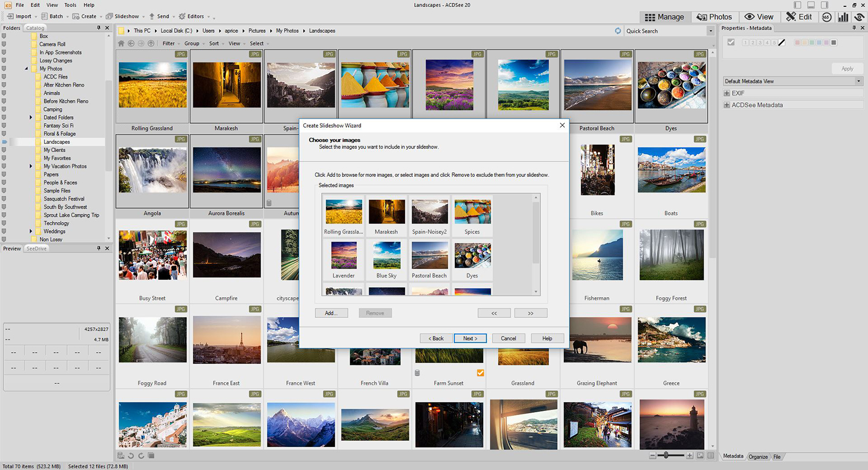Toggle the right panel layout icon in title bar
Image resolution: width=868 pixels, height=470 pixels.
(825, 5)
